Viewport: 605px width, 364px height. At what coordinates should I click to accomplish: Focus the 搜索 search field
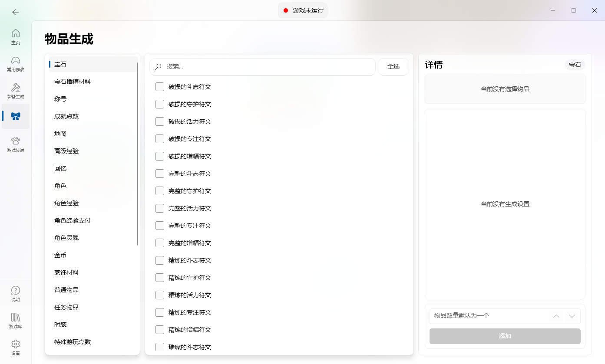262,67
